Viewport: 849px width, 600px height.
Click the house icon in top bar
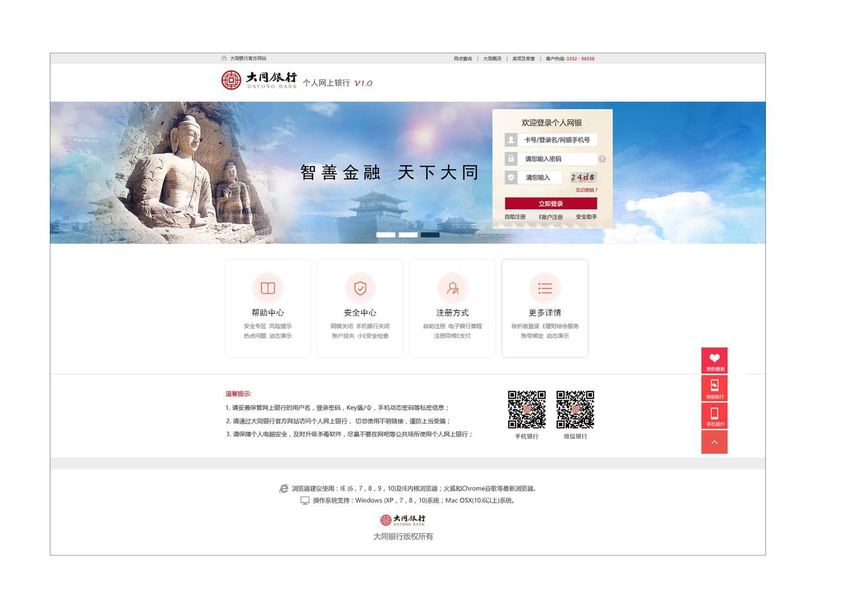coord(224,58)
